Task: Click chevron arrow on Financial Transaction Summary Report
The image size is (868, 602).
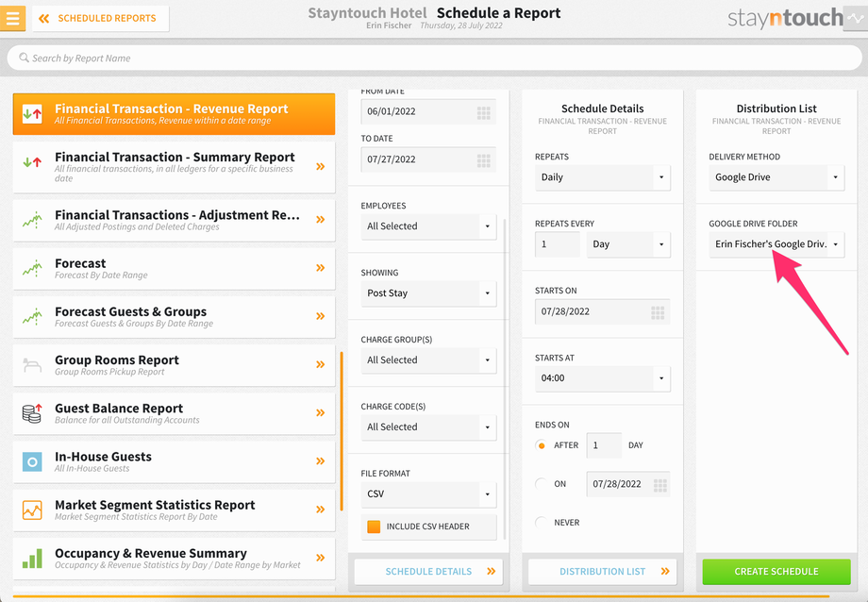Action: point(320,166)
